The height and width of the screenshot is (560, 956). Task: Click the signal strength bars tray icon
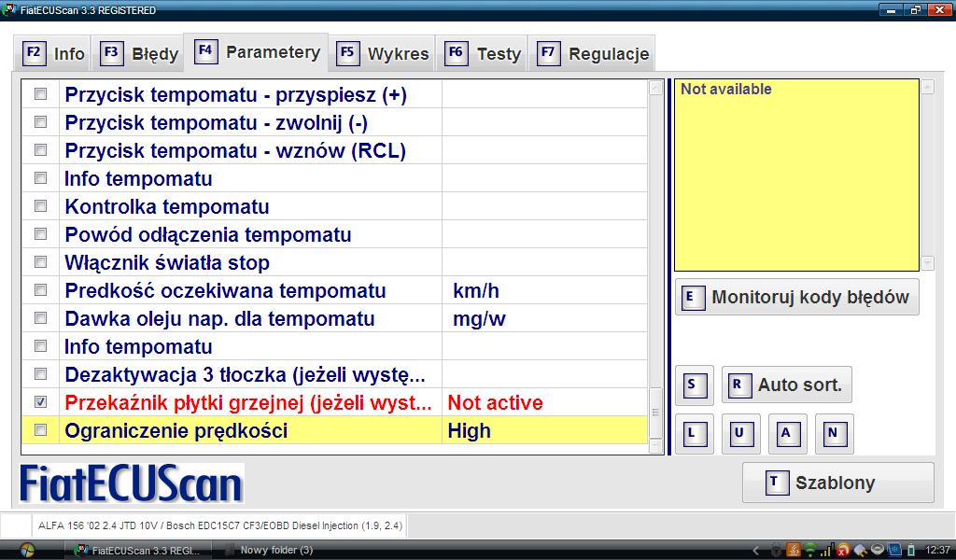[827, 551]
